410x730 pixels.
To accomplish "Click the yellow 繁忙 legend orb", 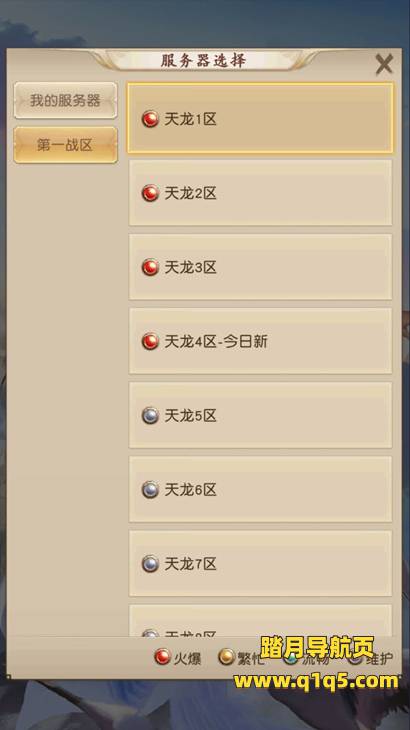I will pos(226,657).
